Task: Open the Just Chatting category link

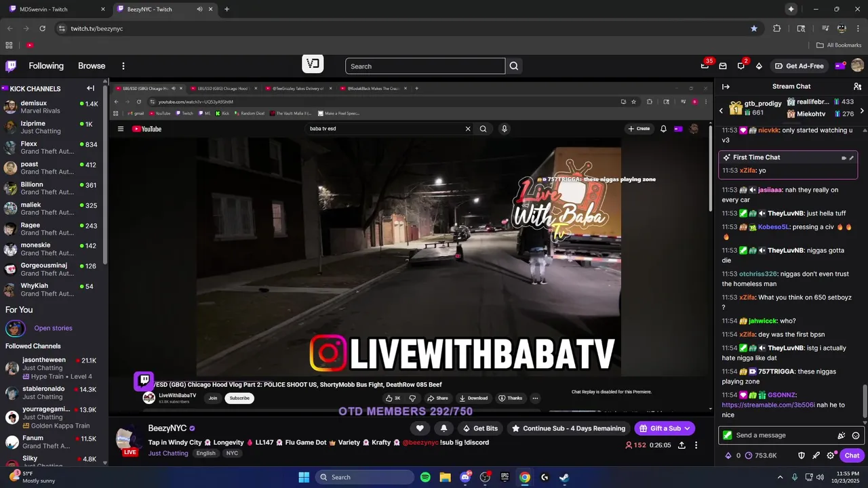Action: [x=168, y=453]
